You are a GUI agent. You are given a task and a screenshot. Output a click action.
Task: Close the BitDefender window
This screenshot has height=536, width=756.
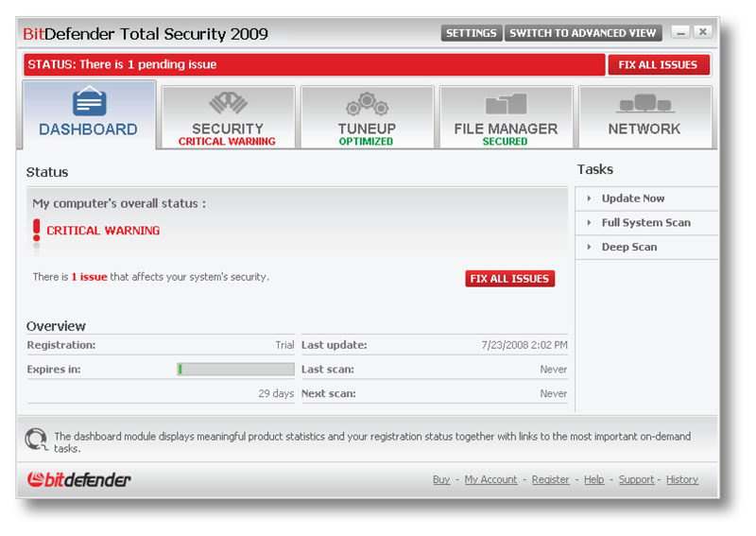point(703,32)
